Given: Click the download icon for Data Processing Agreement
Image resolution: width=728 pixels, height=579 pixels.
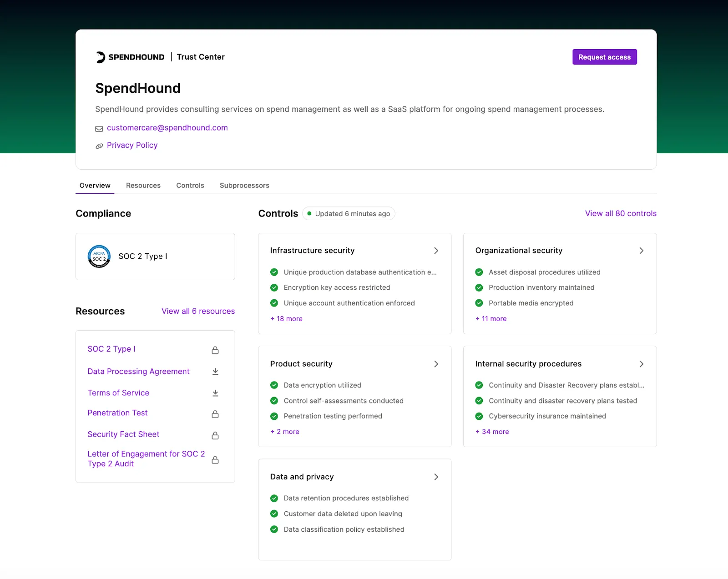Looking at the screenshot, I should (x=215, y=372).
